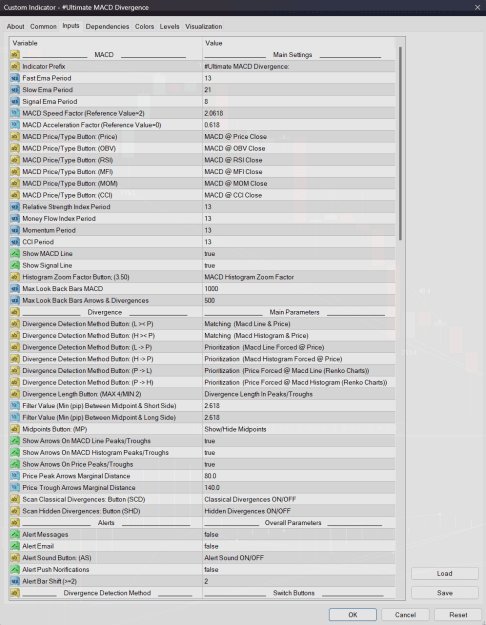This screenshot has height=625, width=486.
Task: Open the Common tab
Action: point(43,26)
